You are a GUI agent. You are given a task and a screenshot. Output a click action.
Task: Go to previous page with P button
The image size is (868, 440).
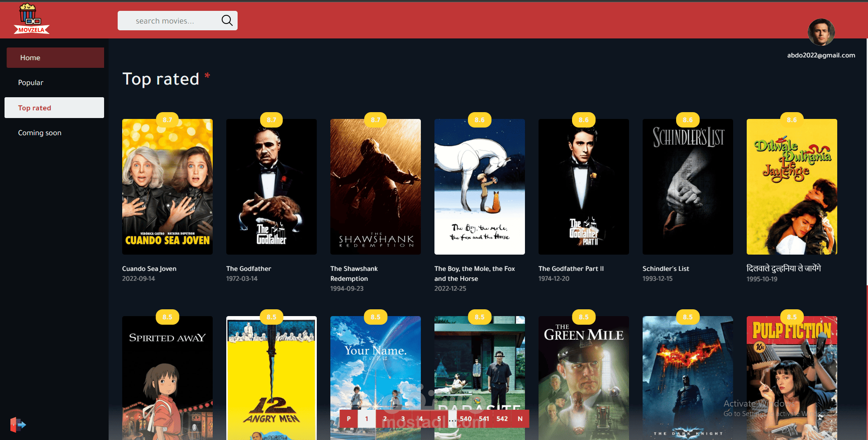(348, 419)
